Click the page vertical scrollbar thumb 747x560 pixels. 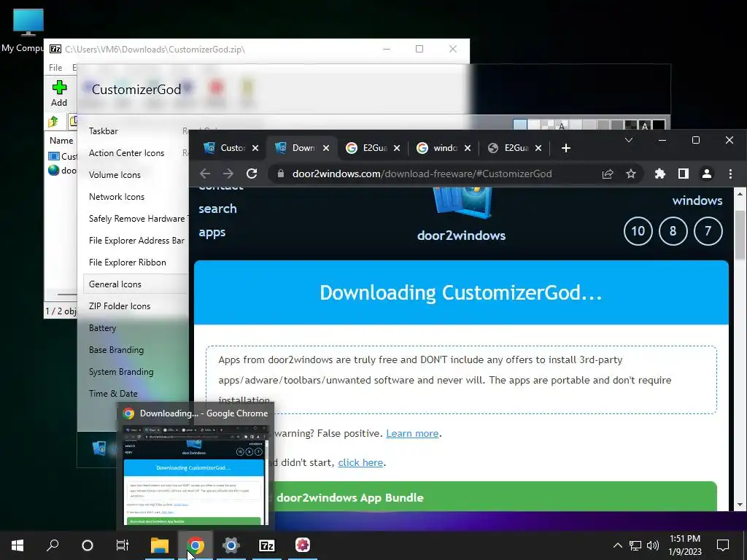coord(740,234)
